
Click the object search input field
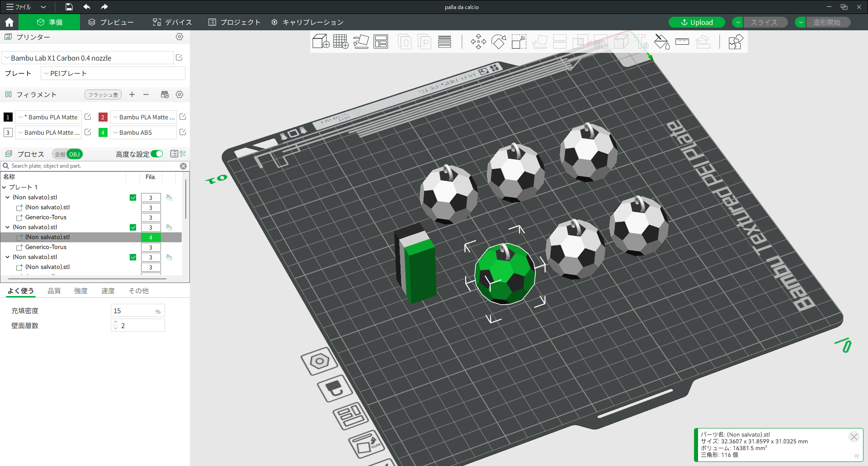[94, 166]
